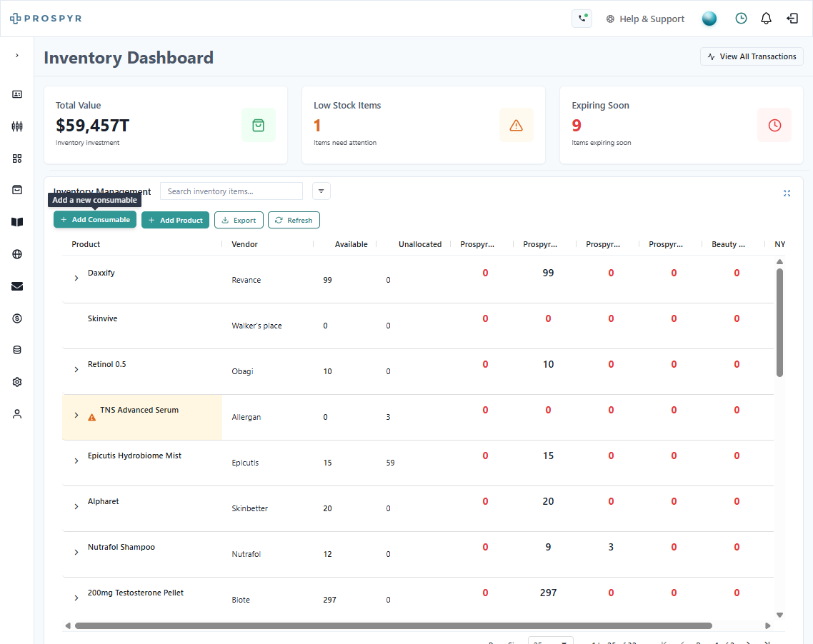Open the envelope mail icon in sidebar
This screenshot has width=813, height=644.
tap(17, 286)
